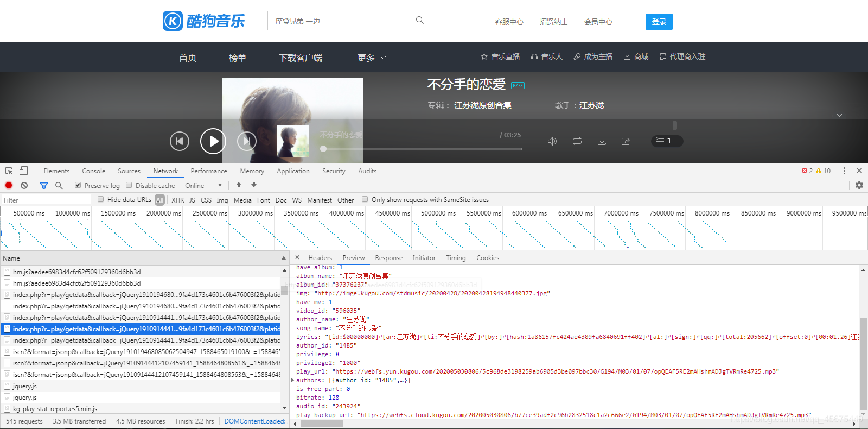
Task: Open the Headers detail tab
Action: 320,258
